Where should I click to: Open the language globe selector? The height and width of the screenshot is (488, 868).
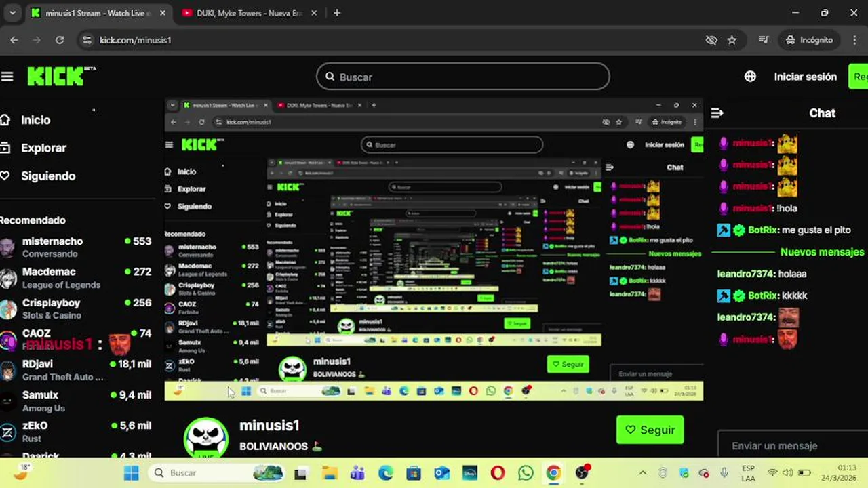750,77
